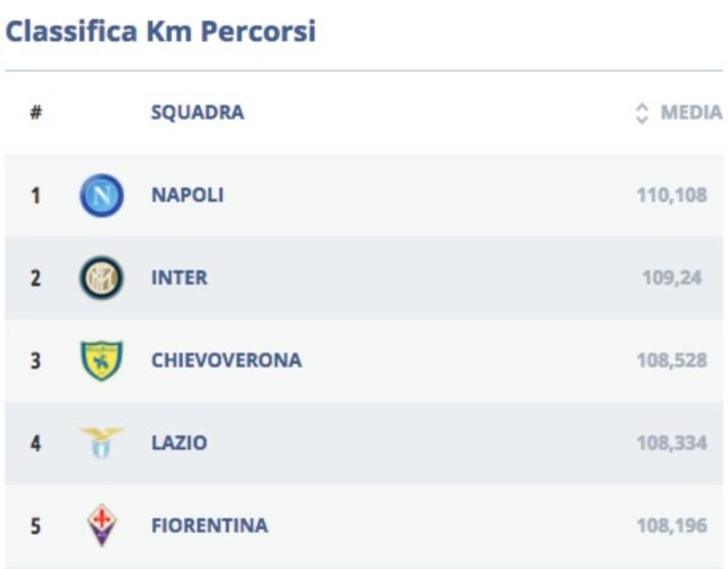Click the Classifica Km Percorsi heading
This screenshot has width=728, height=569.
tap(160, 31)
